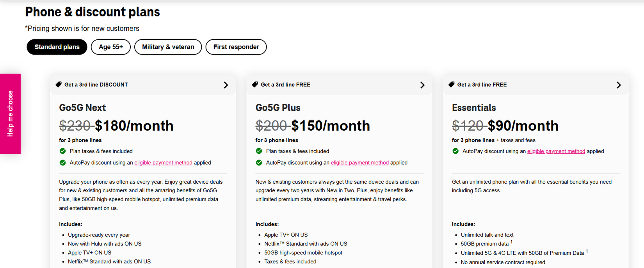Expand the Go5G Plus 3rd line FREE banner chevron
This screenshot has height=268, width=644.
coord(422,85)
